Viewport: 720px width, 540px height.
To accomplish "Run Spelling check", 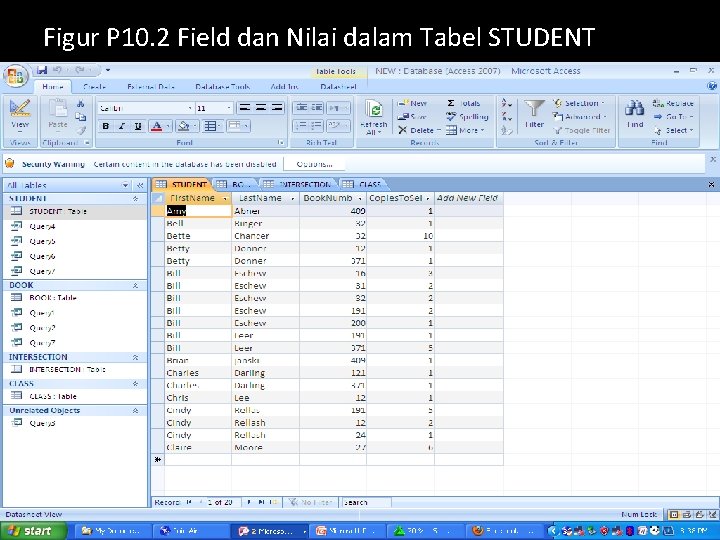I will (467, 117).
